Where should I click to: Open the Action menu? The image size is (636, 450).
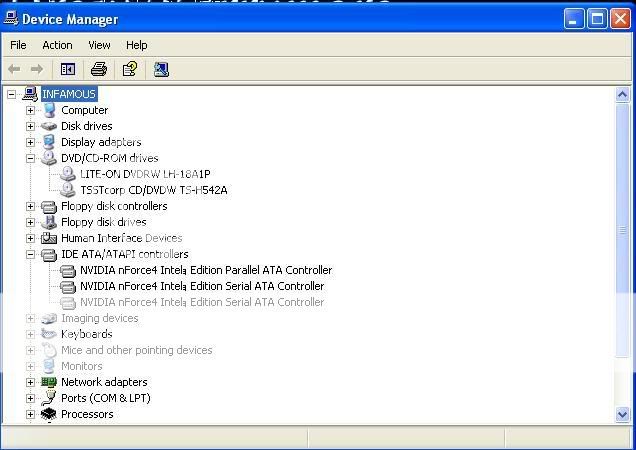(x=57, y=45)
